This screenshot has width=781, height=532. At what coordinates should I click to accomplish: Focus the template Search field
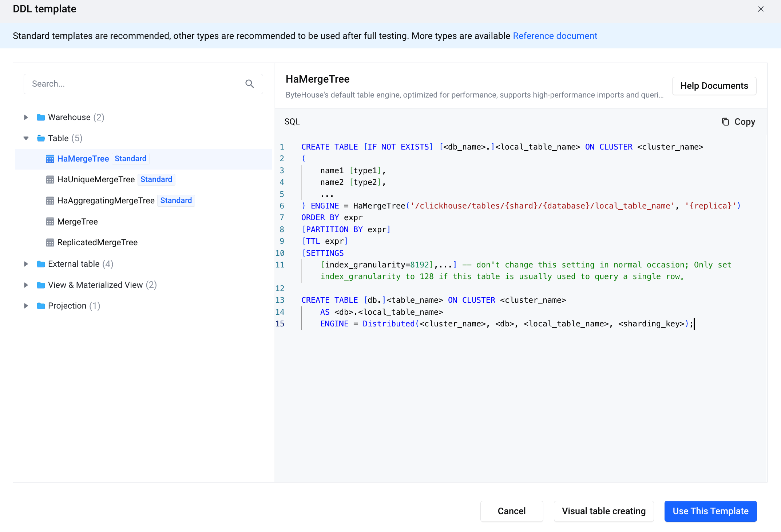coord(135,84)
